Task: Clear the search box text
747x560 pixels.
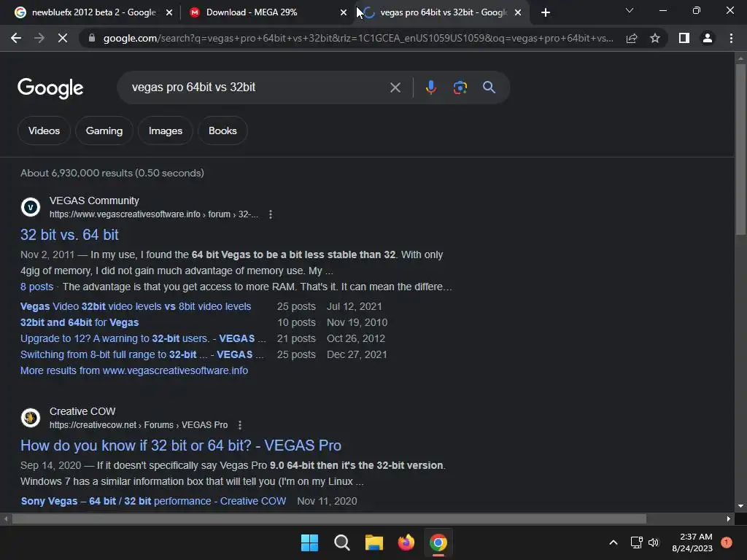Action: pyautogui.click(x=395, y=87)
